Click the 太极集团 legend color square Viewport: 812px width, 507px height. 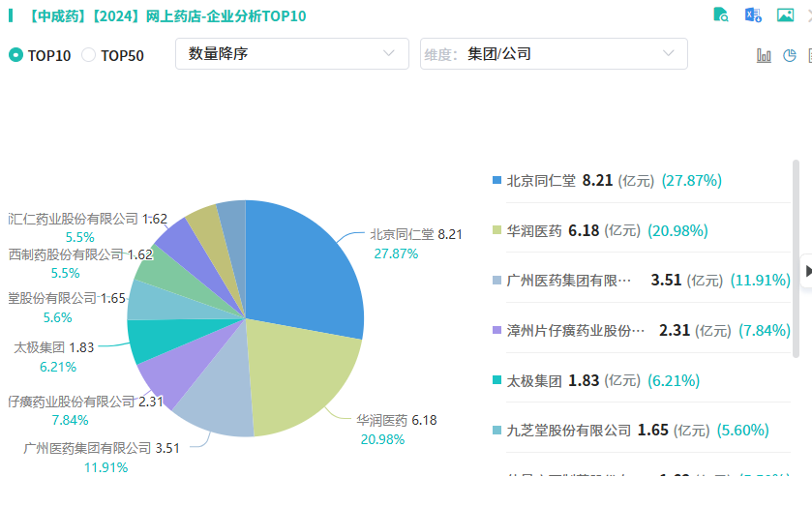coord(497,381)
